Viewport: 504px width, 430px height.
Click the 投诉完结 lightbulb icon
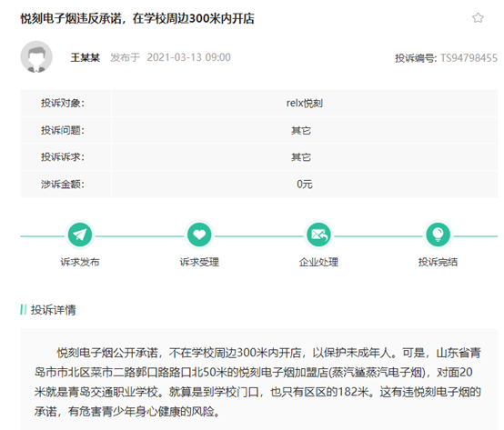coord(438,235)
